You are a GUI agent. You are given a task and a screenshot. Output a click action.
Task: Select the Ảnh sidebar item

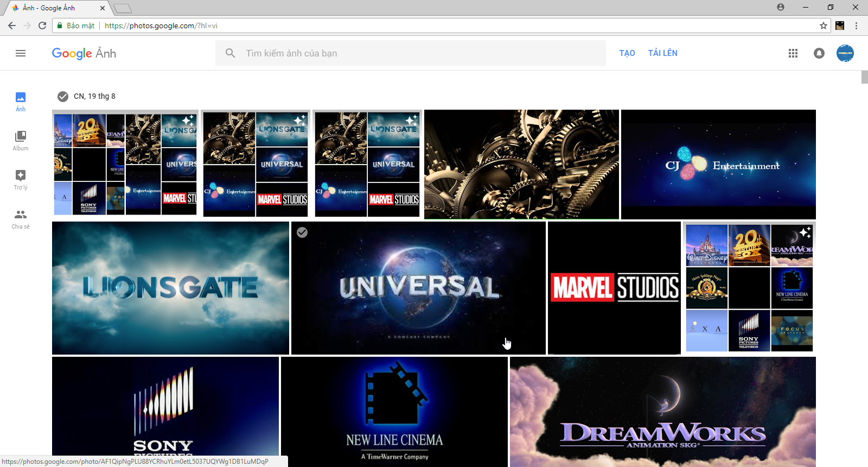21,102
